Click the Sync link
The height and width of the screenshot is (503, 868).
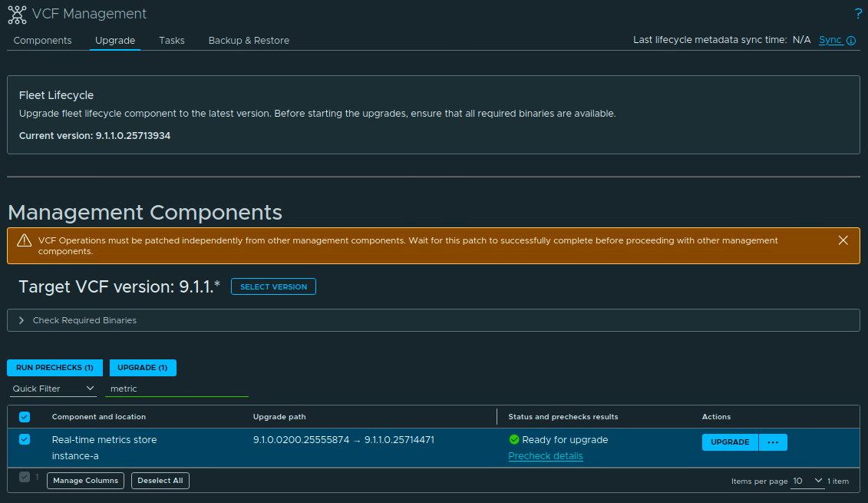pyautogui.click(x=830, y=40)
